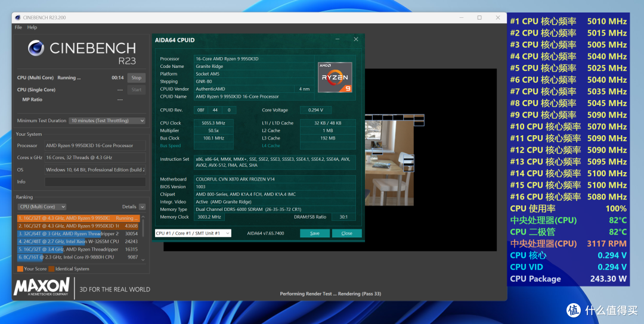Click the Instruction Set text box
Screen dimensions: 644x324
tap(275, 163)
